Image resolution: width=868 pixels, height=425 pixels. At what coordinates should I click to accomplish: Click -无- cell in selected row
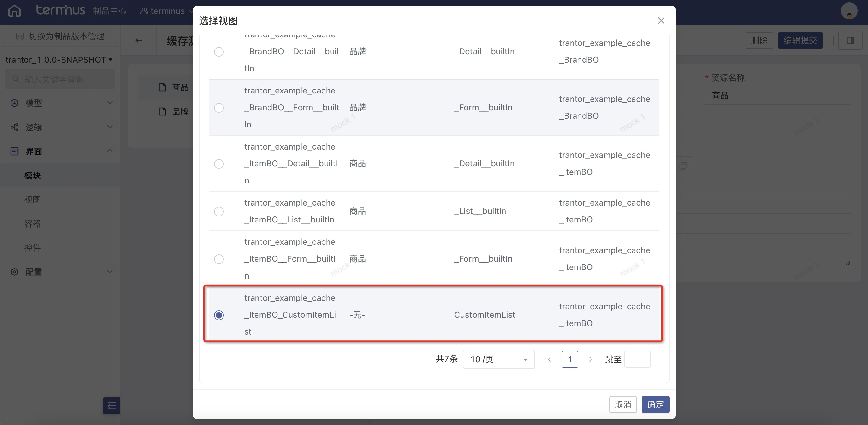pos(357,315)
